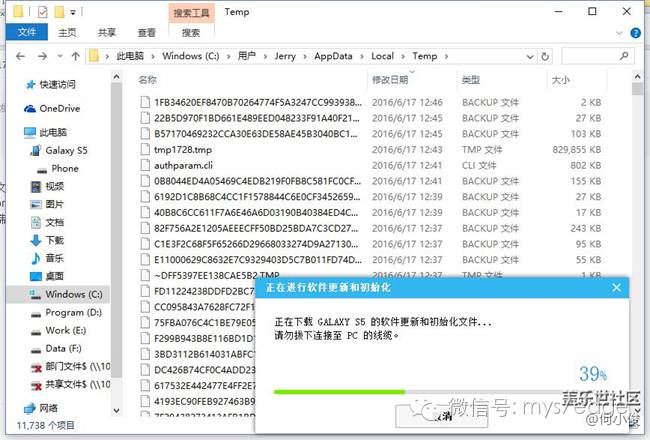Sort by 大小 column header
This screenshot has height=440, width=650.
point(561,80)
